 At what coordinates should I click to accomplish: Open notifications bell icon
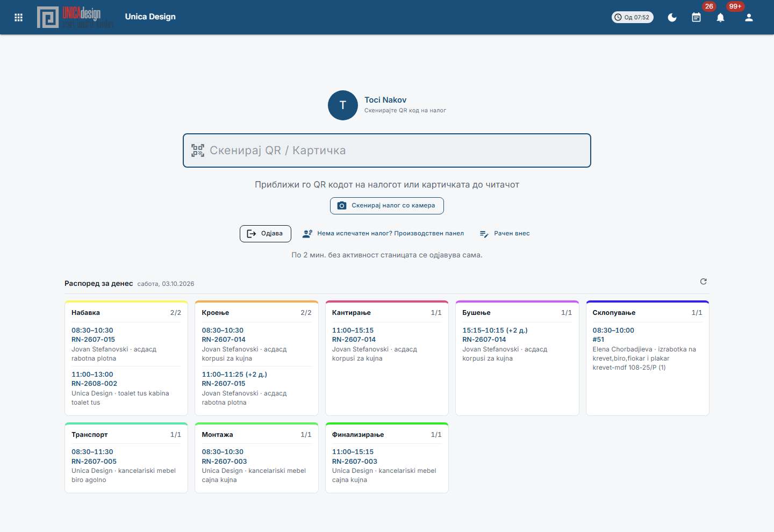[720, 17]
